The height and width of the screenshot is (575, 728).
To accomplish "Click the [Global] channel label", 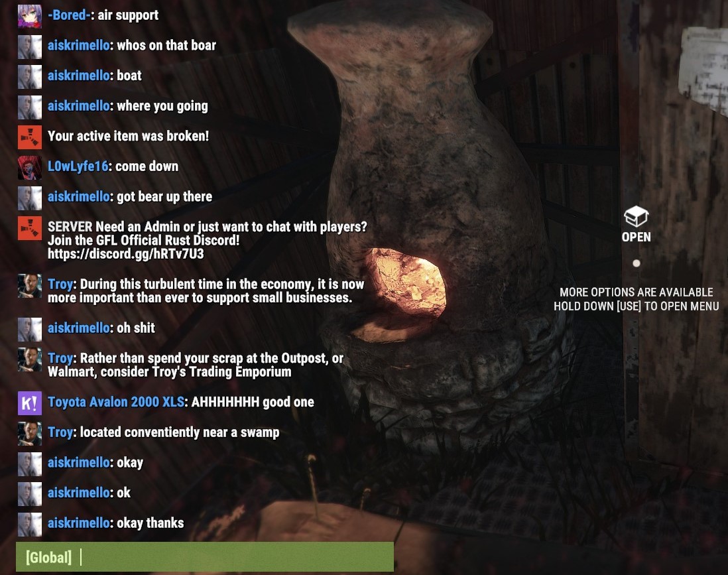I will click(x=49, y=557).
